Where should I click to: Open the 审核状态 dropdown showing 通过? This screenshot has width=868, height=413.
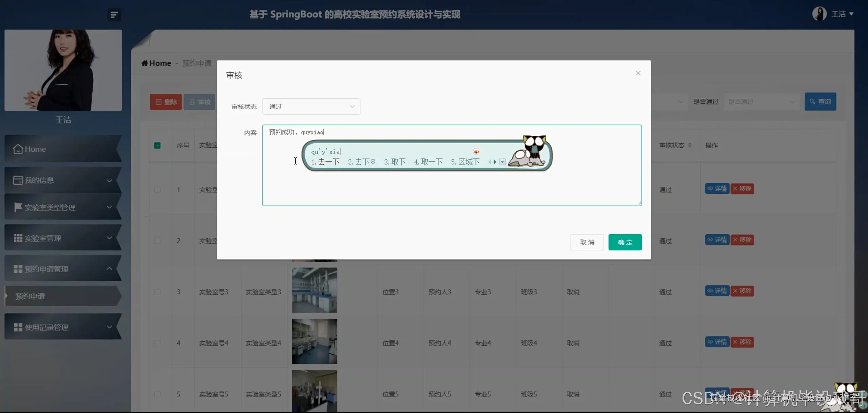pyautogui.click(x=311, y=106)
